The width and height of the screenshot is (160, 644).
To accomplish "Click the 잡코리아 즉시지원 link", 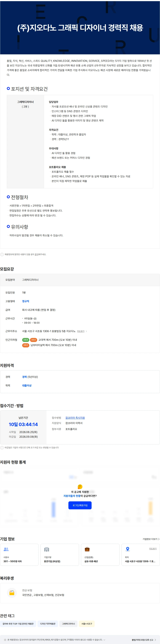I will point(75,418).
